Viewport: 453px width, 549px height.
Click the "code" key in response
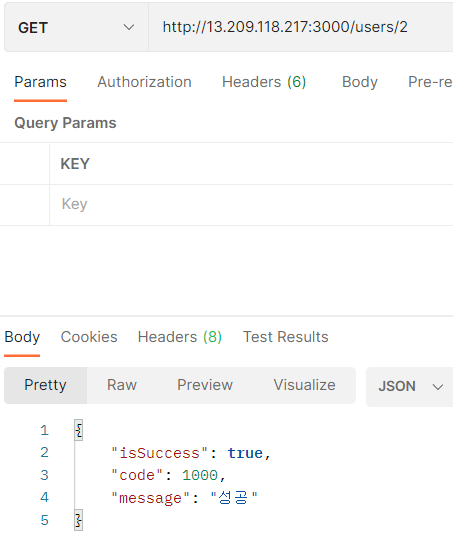pos(137,475)
